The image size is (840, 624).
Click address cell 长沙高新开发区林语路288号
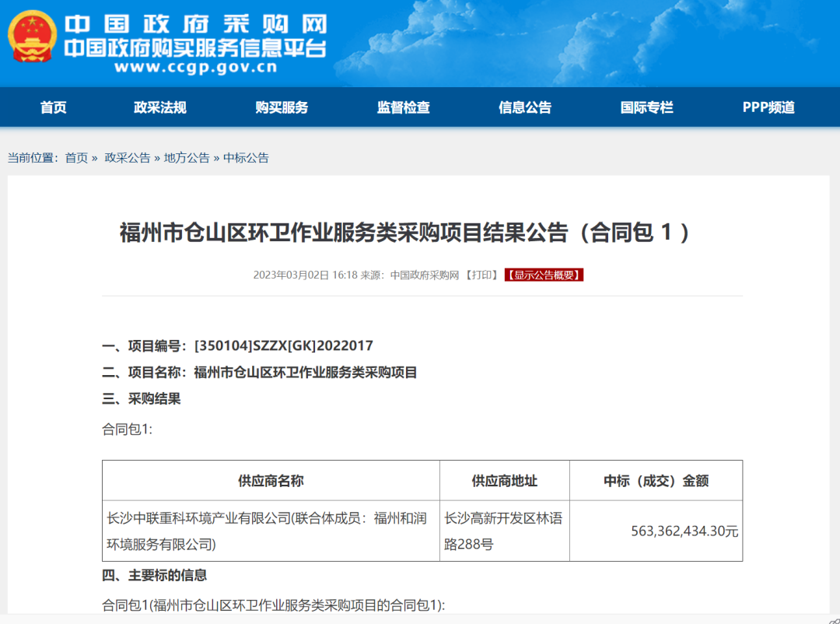coord(505,531)
